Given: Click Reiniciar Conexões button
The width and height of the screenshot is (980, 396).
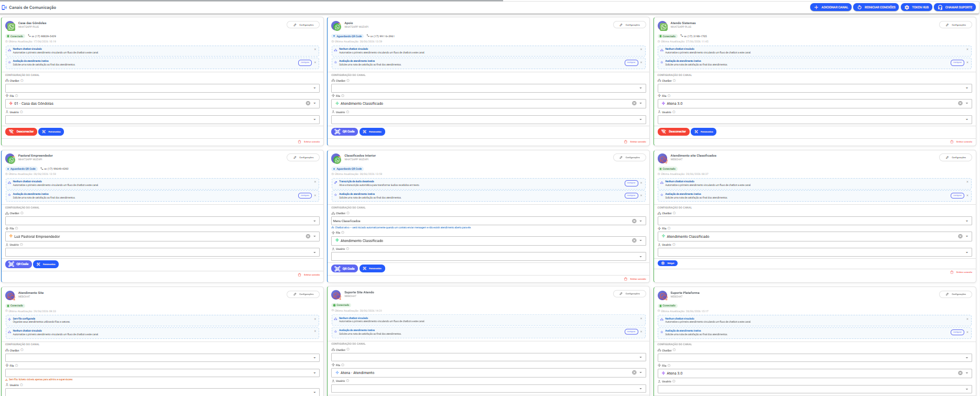Looking at the screenshot, I should pyautogui.click(x=876, y=7).
